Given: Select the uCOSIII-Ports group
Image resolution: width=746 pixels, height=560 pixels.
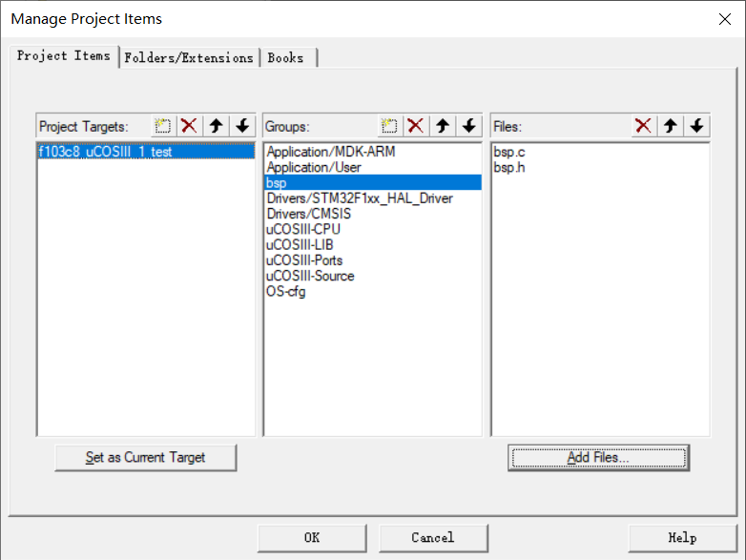Looking at the screenshot, I should pyautogui.click(x=373, y=260).
